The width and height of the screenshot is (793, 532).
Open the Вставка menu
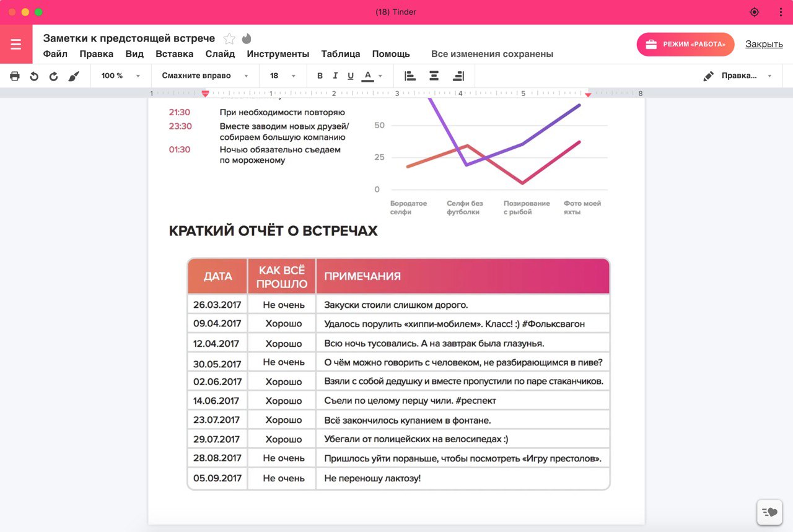point(174,54)
